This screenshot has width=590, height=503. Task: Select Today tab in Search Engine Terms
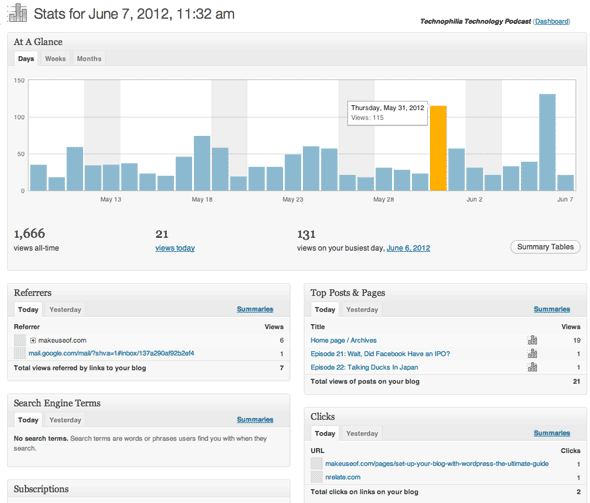[28, 420]
